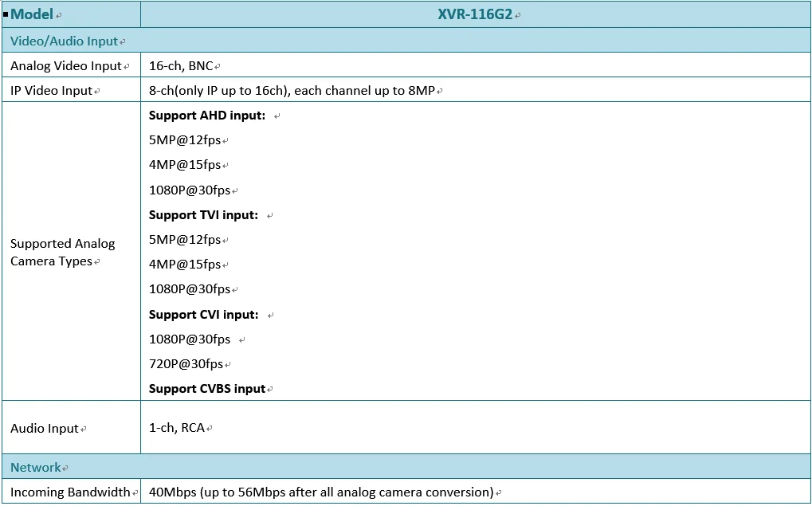Image resolution: width=812 pixels, height=506 pixels.
Task: Click the 'Support AHD input:' bold line
Action: pos(207,116)
